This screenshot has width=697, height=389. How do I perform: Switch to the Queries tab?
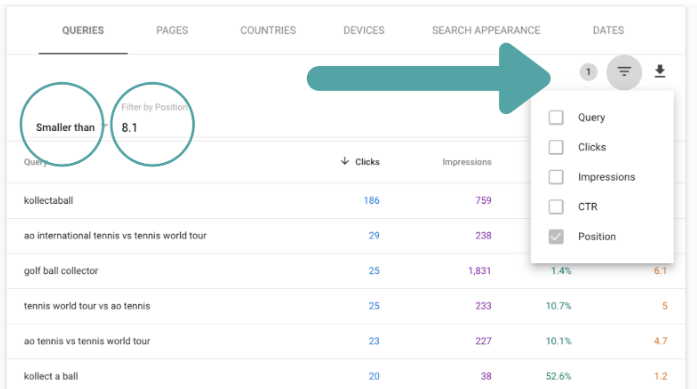point(83,30)
